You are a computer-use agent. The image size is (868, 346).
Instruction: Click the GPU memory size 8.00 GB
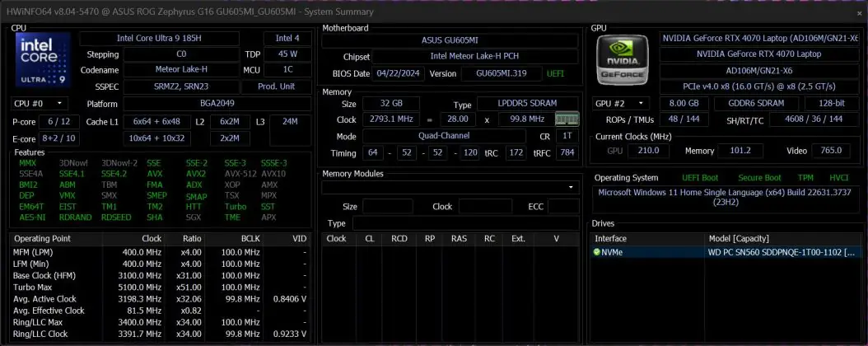684,104
